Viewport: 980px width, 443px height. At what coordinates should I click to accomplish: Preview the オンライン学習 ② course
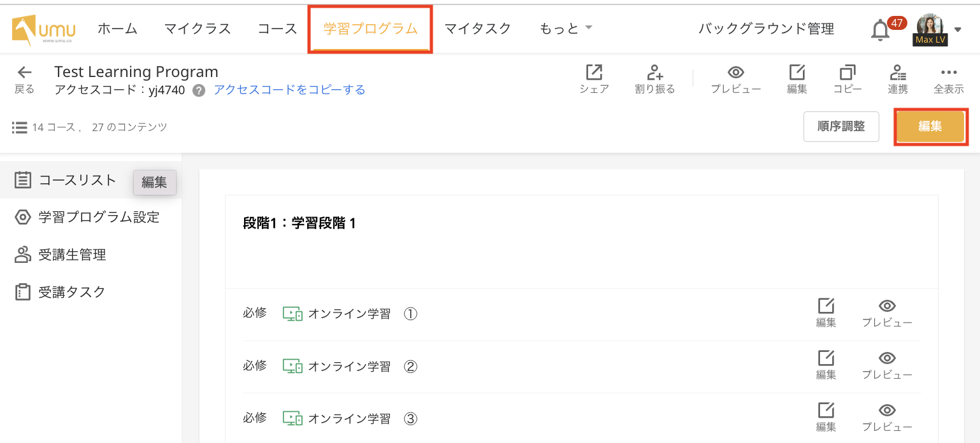tap(887, 358)
